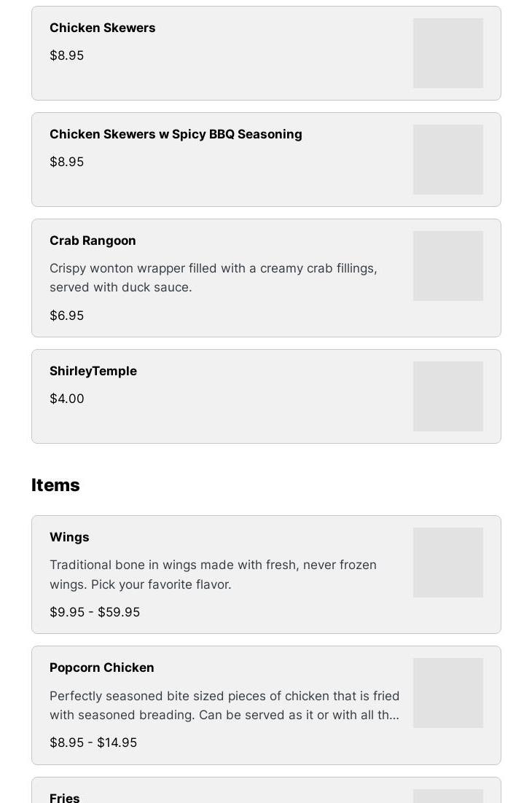Image resolution: width=532 pixels, height=803 pixels.
Task: Click the Popcorn Chicken thumbnail
Action: click(x=448, y=693)
